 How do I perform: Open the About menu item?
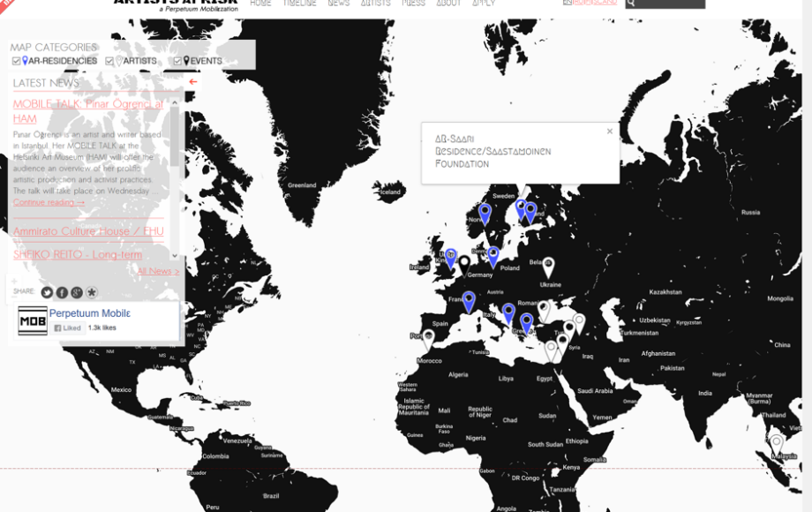pyautogui.click(x=448, y=4)
